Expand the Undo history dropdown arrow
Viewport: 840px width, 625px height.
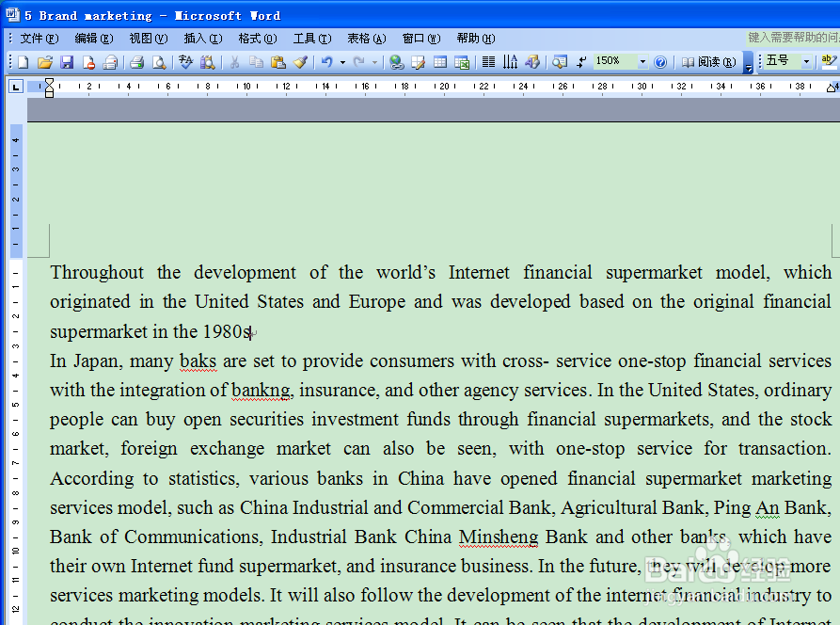click(342, 62)
